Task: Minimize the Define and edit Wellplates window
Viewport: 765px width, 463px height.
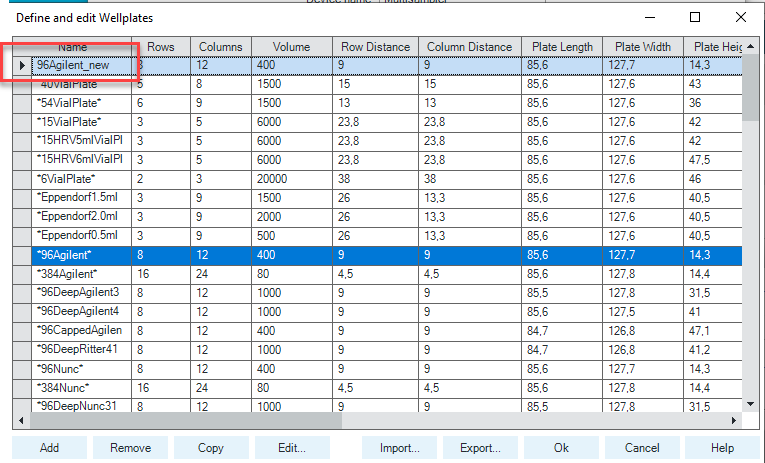Action: coord(650,18)
